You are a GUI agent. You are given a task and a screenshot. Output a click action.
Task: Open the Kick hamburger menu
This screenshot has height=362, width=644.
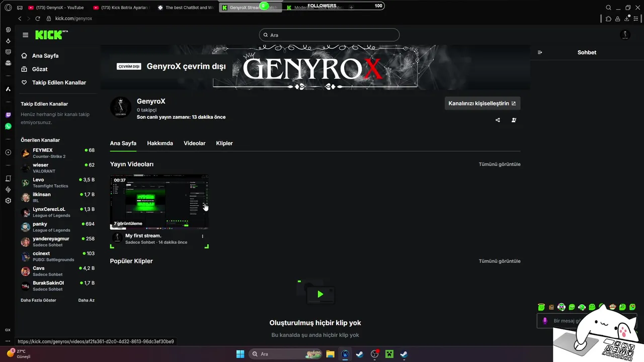click(25, 35)
